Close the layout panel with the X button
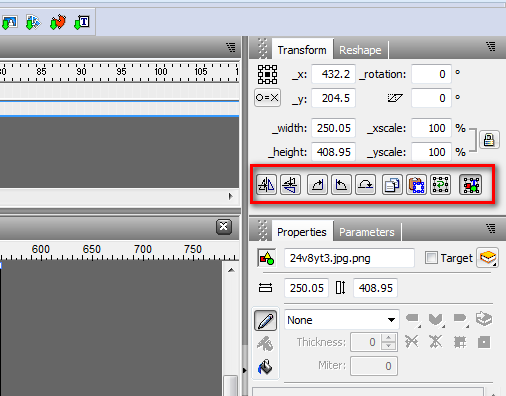The width and height of the screenshot is (506, 396). [224, 227]
